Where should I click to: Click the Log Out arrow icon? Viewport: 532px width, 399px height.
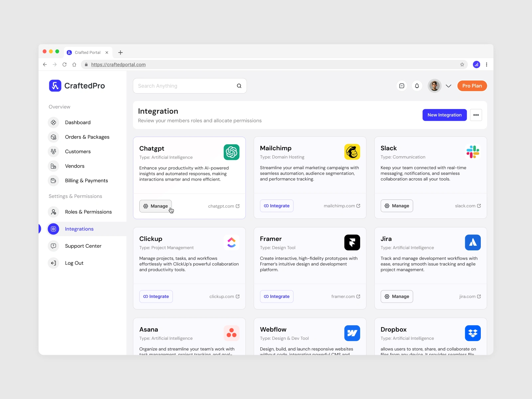53,263
